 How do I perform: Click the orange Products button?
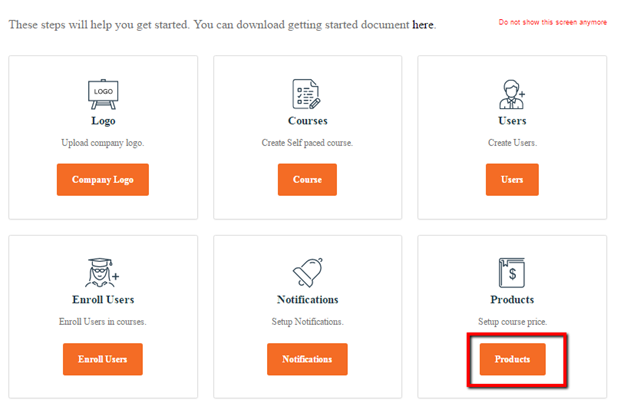tap(513, 359)
